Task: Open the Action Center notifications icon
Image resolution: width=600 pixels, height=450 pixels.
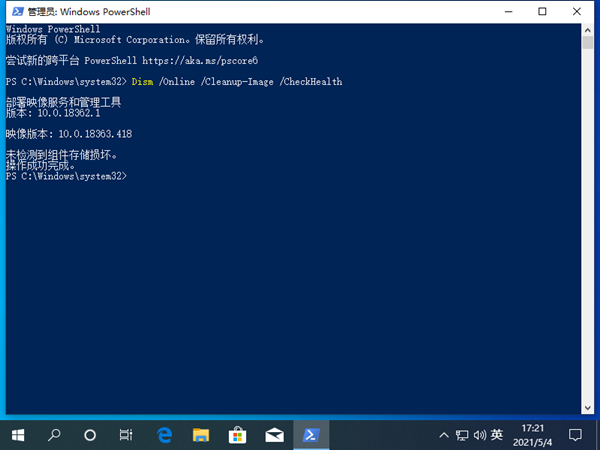Action: [575, 435]
